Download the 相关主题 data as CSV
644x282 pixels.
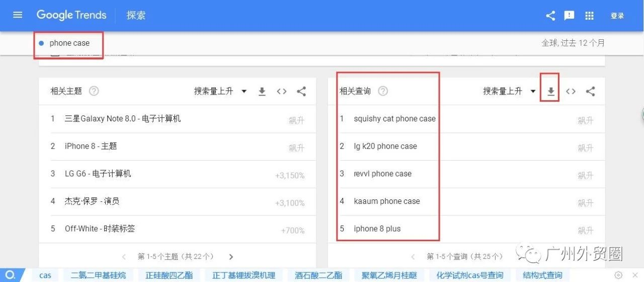click(262, 92)
